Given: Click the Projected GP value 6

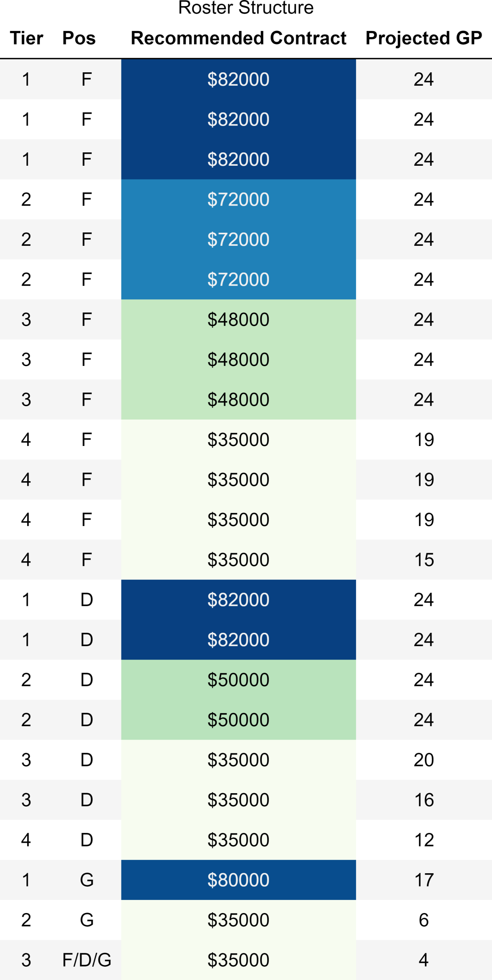Looking at the screenshot, I should (424, 920).
